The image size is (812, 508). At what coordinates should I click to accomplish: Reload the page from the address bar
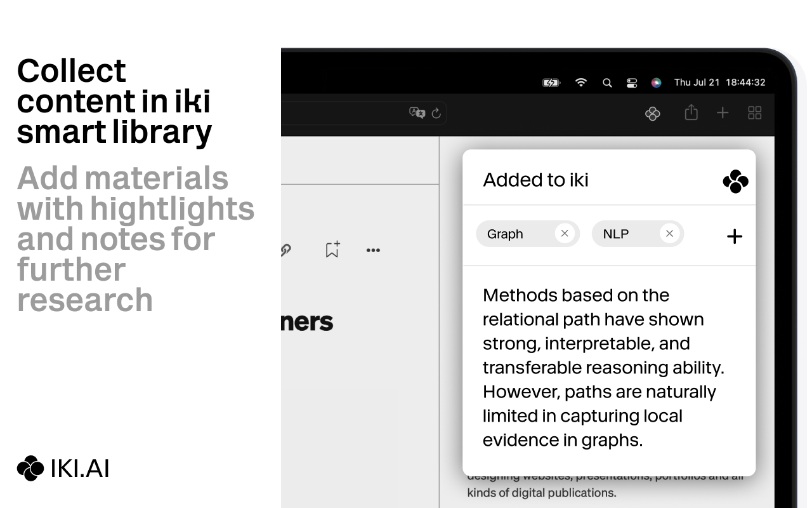tap(436, 113)
